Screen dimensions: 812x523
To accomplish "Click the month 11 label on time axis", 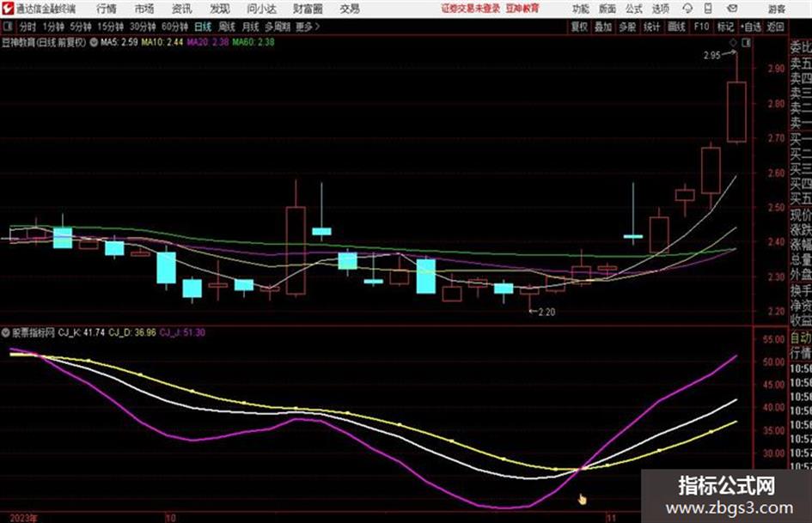I will click(611, 518).
